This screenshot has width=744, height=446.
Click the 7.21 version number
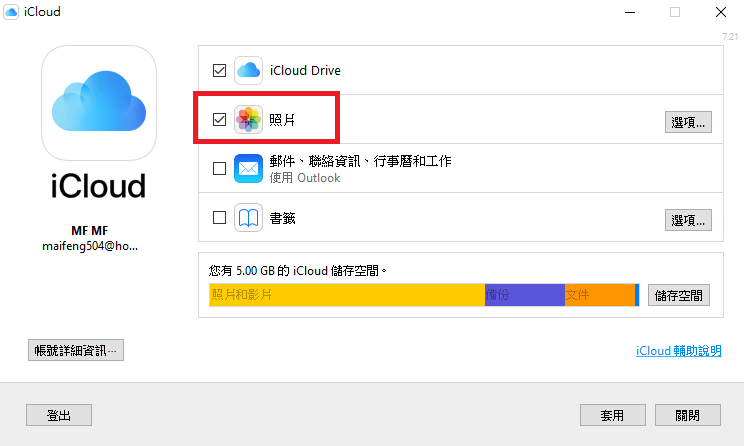tap(730, 37)
